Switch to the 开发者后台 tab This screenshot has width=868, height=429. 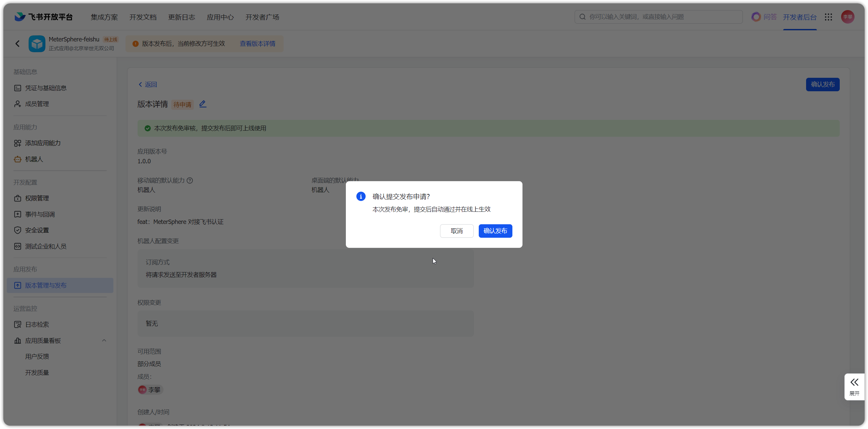click(x=799, y=17)
